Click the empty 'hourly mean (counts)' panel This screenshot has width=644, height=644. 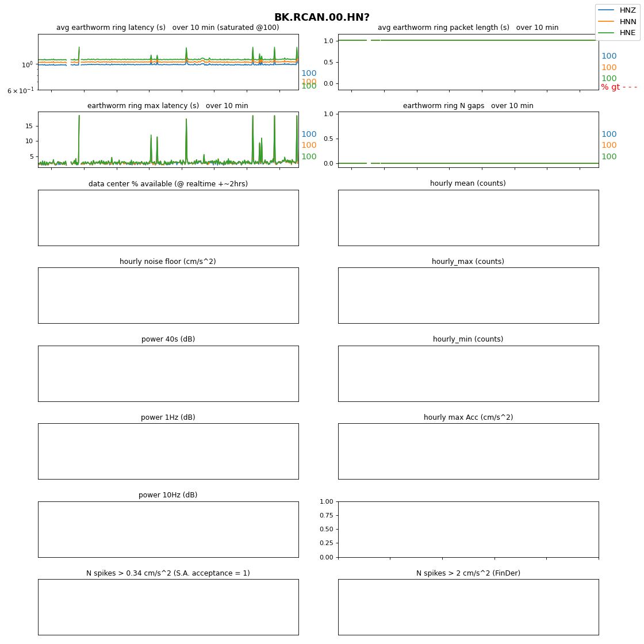468,218
